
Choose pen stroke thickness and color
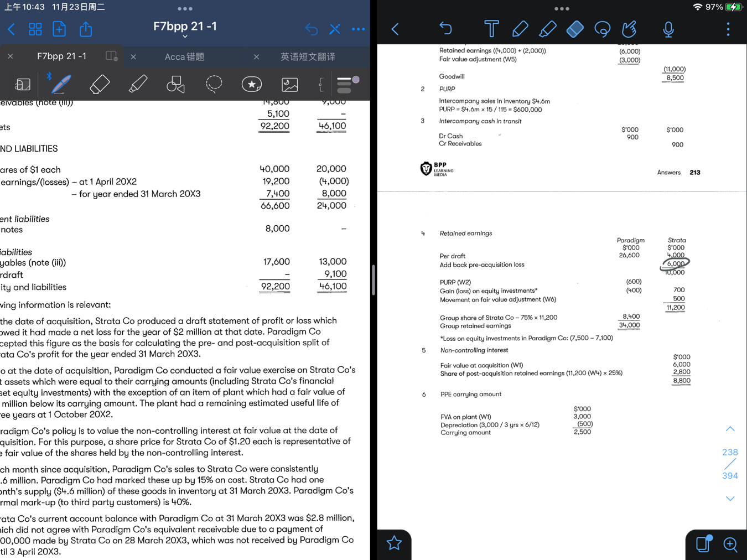[x=348, y=84]
